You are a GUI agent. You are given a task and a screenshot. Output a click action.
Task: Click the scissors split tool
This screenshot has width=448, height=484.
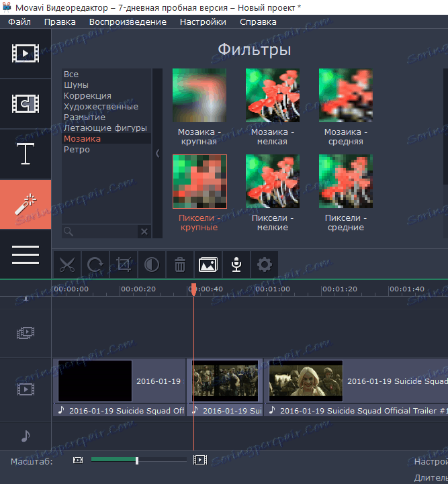[67, 265]
